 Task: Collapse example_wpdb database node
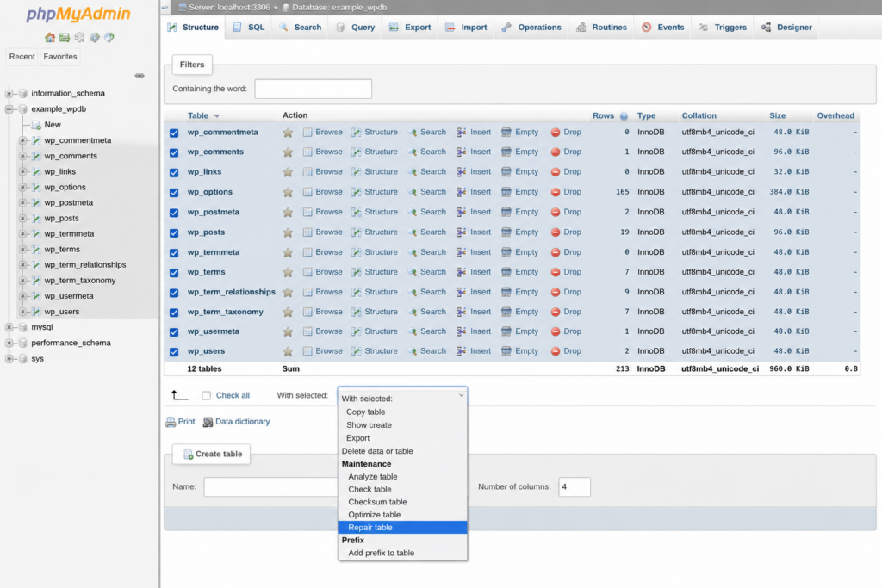[9, 109]
